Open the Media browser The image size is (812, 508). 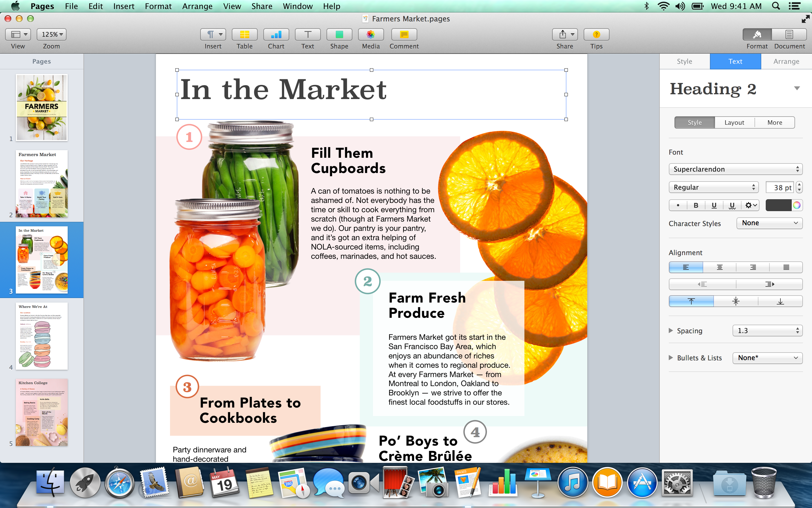coord(371,34)
